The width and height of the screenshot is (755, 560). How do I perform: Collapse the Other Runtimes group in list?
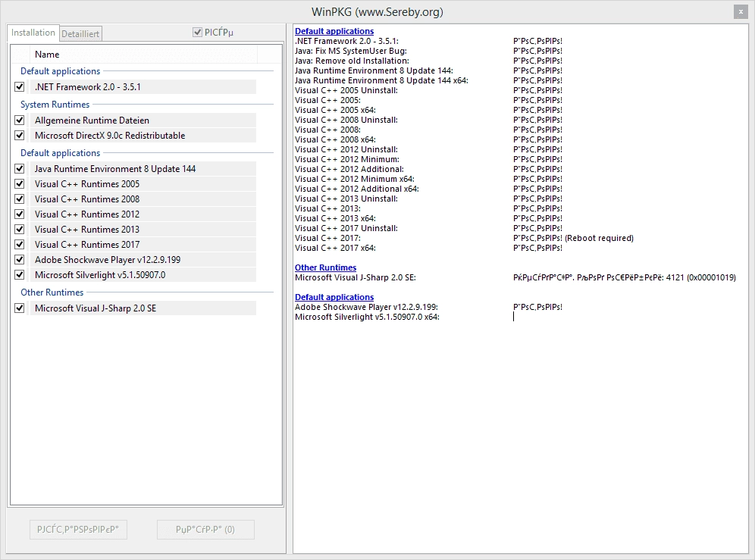pos(52,293)
